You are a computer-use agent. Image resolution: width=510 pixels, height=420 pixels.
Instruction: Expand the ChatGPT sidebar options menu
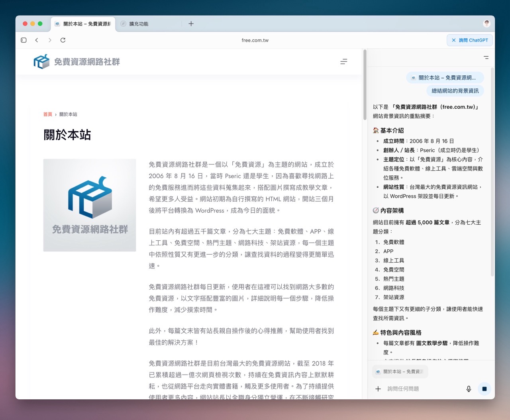pyautogui.click(x=486, y=57)
